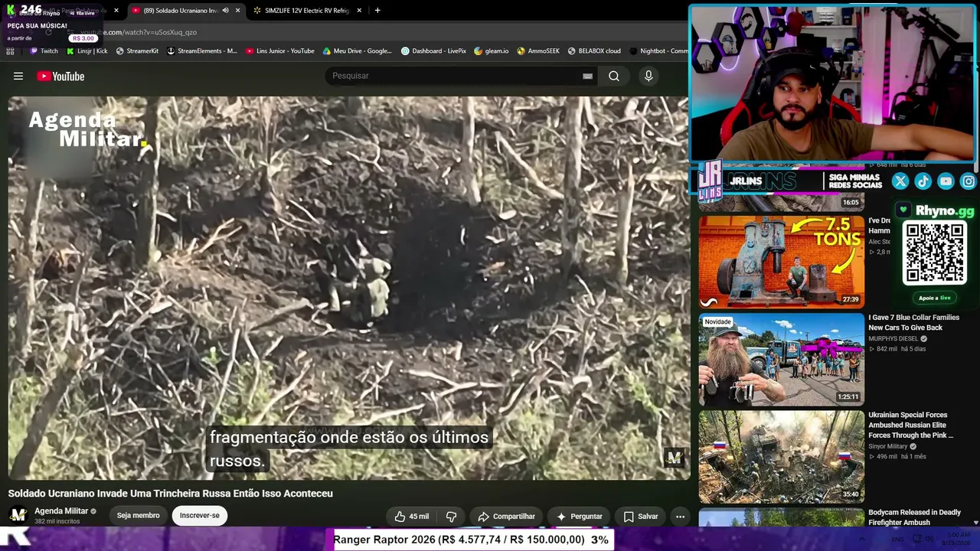Open 'Bodycam Released in Deadly Firefighter Ambush' title
This screenshot has width=980, height=551.
[x=914, y=517]
